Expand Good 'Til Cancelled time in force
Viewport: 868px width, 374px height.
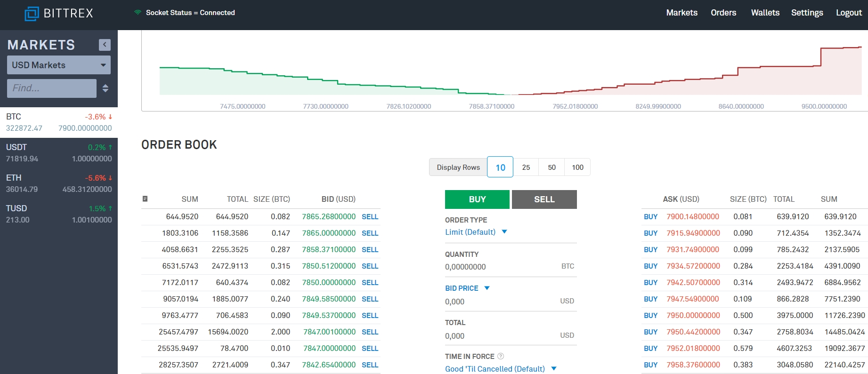pos(501,369)
